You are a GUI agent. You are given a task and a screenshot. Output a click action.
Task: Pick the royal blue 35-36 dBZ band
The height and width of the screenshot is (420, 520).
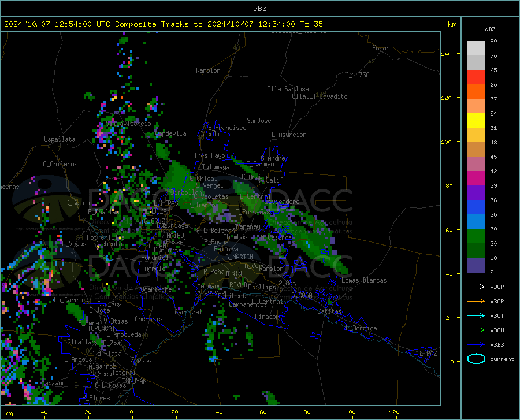click(476, 207)
